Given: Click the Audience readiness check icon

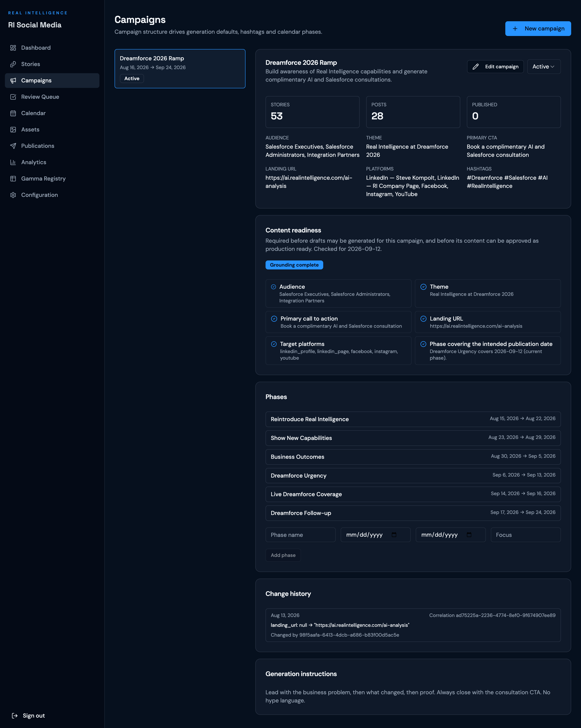Looking at the screenshot, I should (x=274, y=287).
